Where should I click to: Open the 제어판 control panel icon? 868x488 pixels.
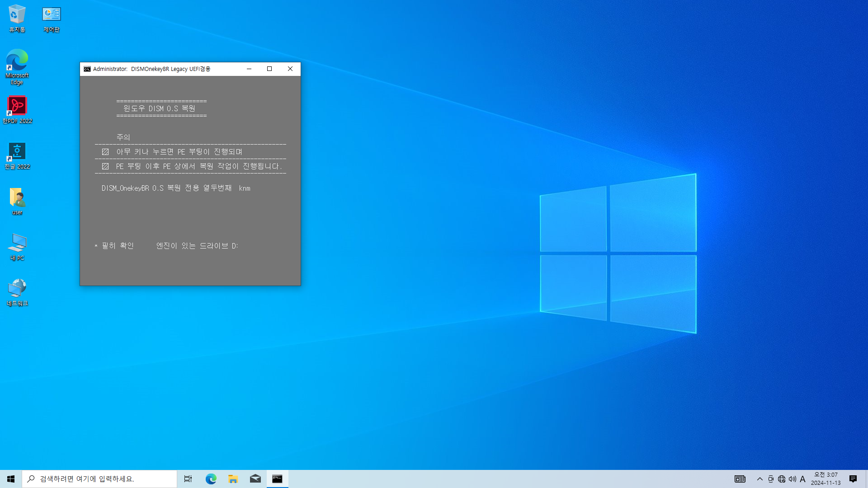[52, 19]
